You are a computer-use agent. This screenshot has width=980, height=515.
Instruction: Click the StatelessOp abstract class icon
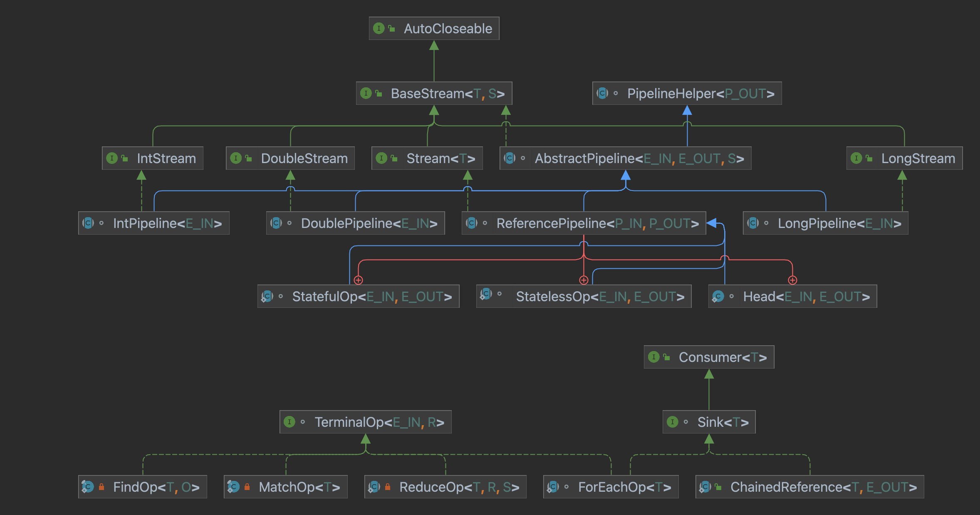(x=486, y=294)
